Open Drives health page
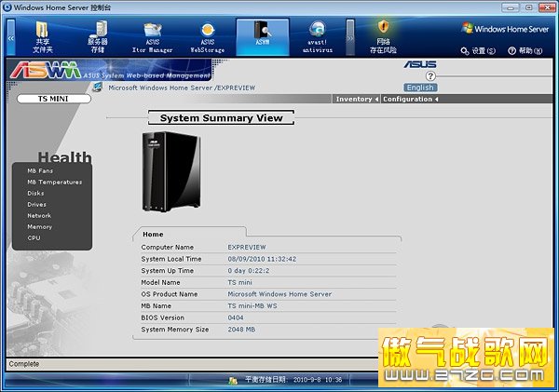This screenshot has width=559, height=392. tap(36, 205)
